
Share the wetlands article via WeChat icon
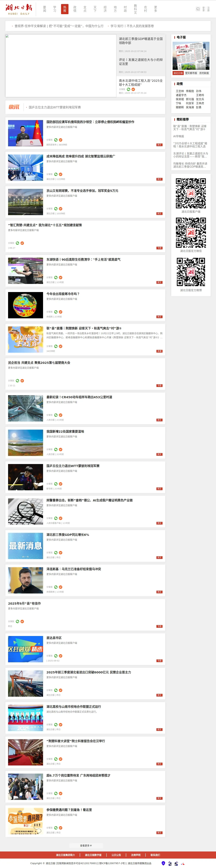pyautogui.click(x=56, y=449)
